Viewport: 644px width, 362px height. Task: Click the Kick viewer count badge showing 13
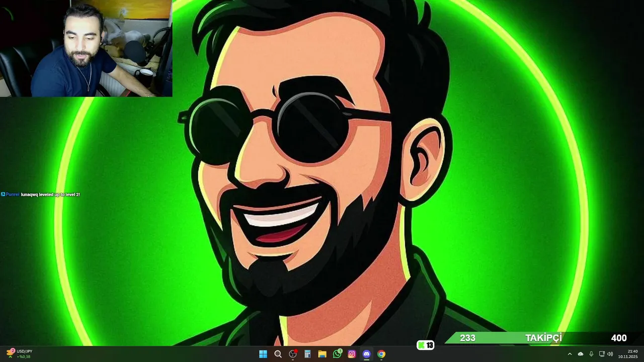[426, 345]
